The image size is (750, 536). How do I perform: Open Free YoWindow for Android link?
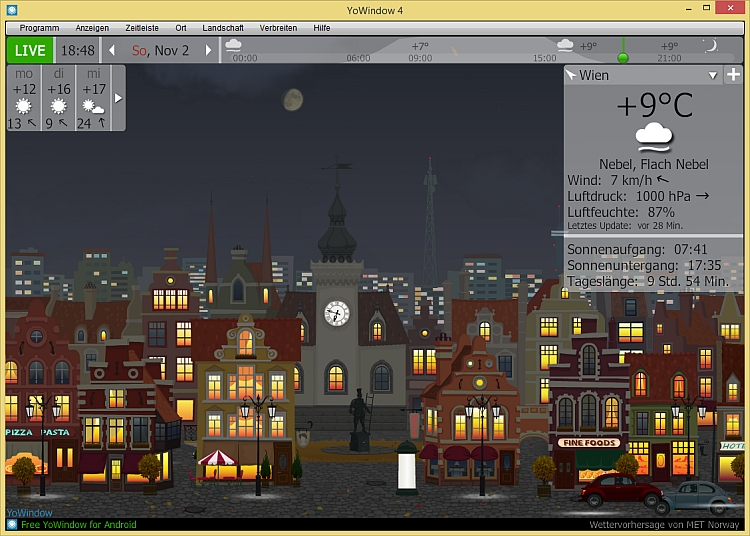(x=79, y=525)
